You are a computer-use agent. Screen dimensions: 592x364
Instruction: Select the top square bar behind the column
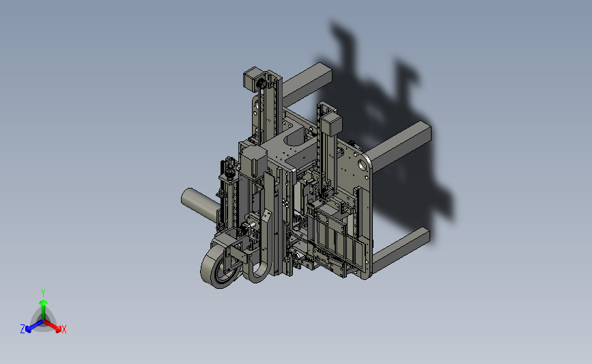click(x=307, y=84)
